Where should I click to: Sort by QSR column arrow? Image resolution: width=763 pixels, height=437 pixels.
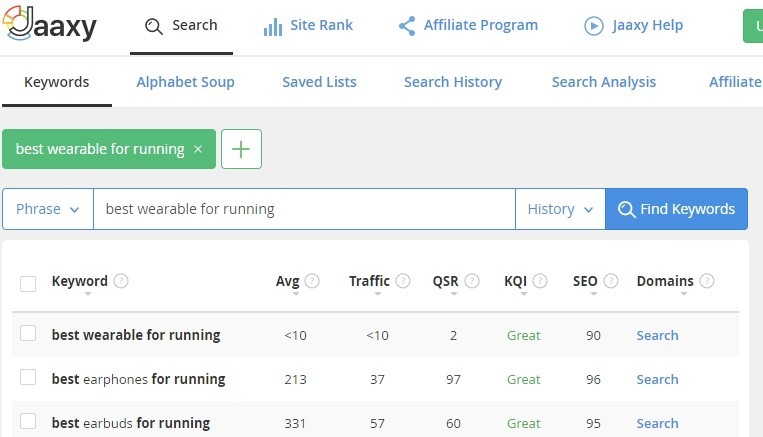pos(454,294)
